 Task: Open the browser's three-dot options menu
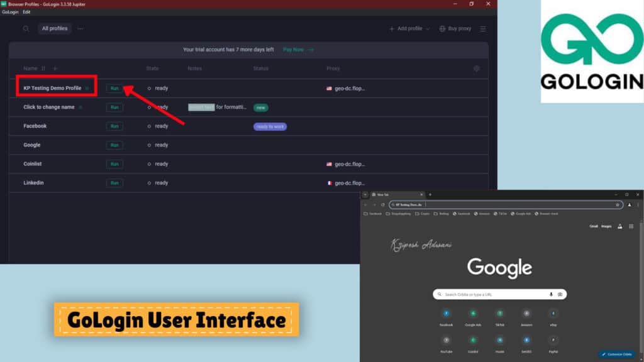coord(637,205)
